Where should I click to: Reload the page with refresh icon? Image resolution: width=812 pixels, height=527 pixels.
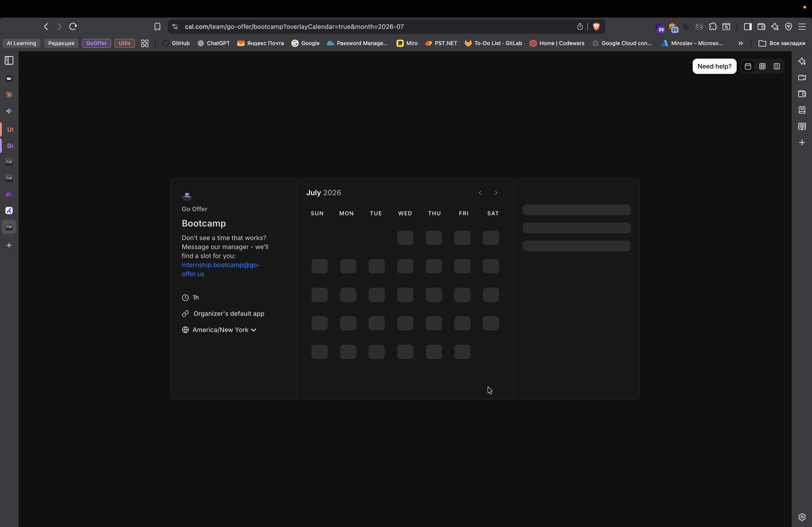(73, 27)
